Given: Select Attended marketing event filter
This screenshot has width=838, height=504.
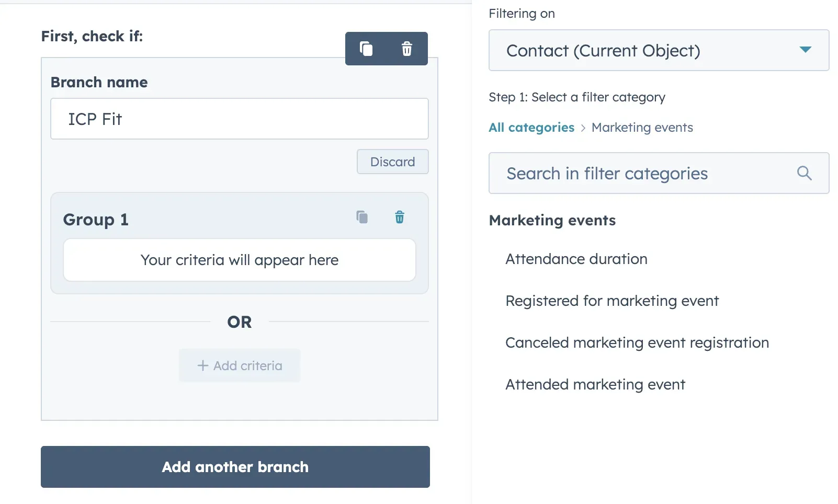Looking at the screenshot, I should [x=595, y=384].
